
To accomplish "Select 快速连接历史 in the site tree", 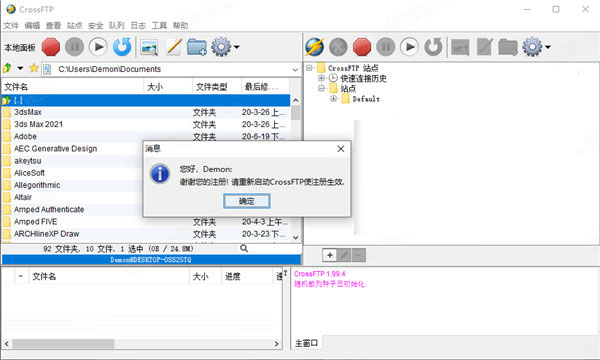I will [x=364, y=78].
